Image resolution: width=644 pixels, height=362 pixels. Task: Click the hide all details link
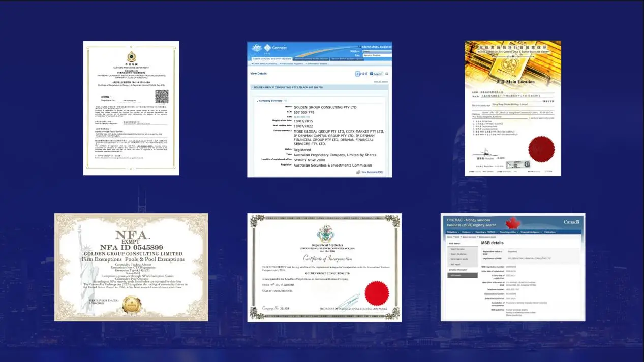click(381, 81)
